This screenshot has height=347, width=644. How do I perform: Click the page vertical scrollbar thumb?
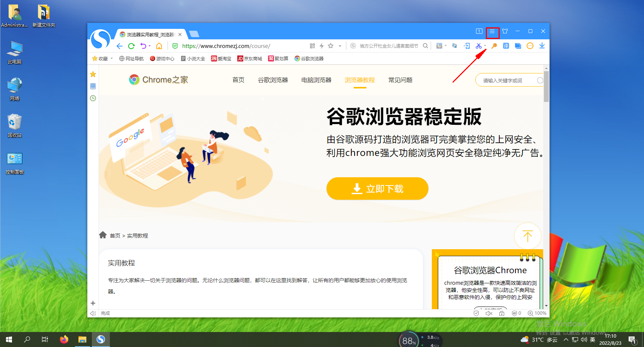(546, 87)
